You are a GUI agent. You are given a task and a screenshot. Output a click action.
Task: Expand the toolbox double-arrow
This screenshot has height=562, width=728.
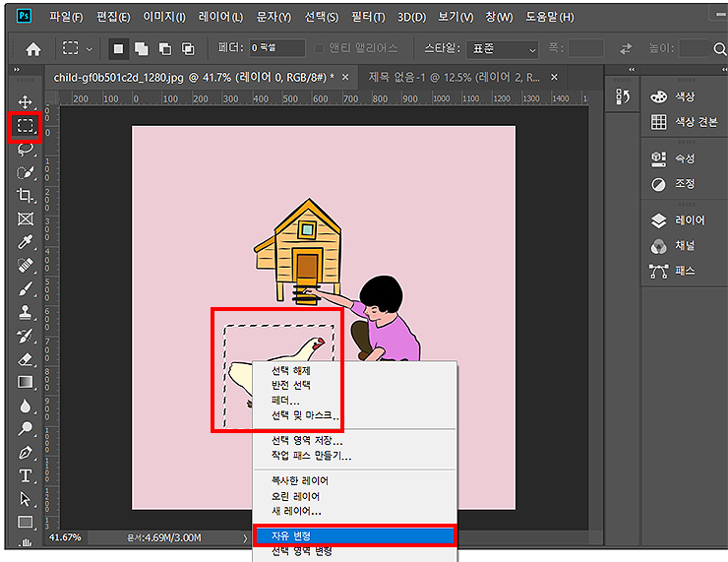coord(17,70)
